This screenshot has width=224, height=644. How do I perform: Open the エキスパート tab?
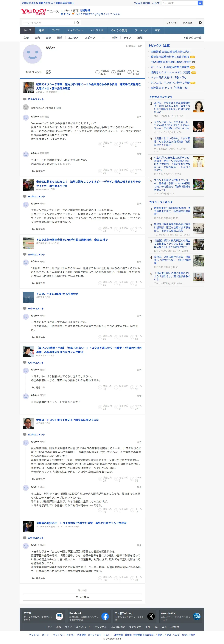point(75,30)
